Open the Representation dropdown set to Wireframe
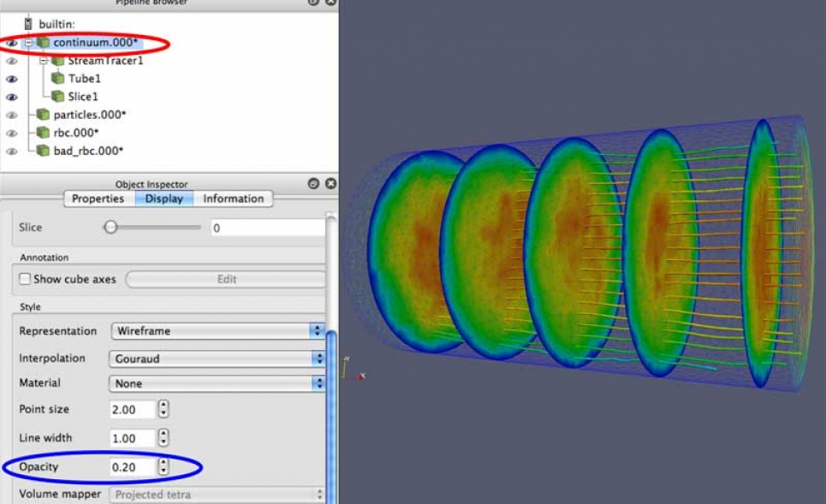Screen dimensions: 826x504 [x=217, y=331]
